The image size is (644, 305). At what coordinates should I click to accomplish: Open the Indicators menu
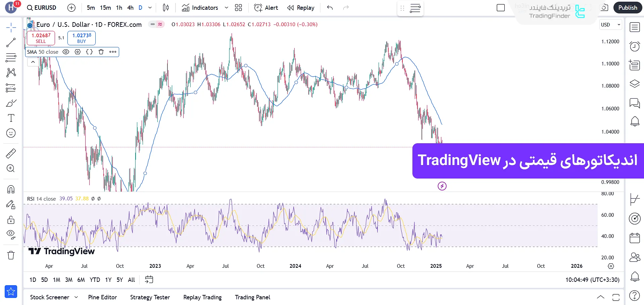200,8
